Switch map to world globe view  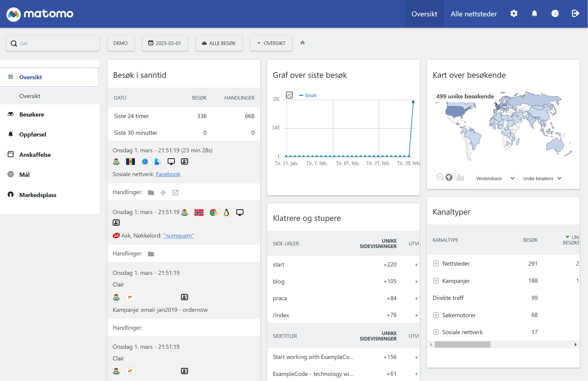pyautogui.click(x=449, y=177)
